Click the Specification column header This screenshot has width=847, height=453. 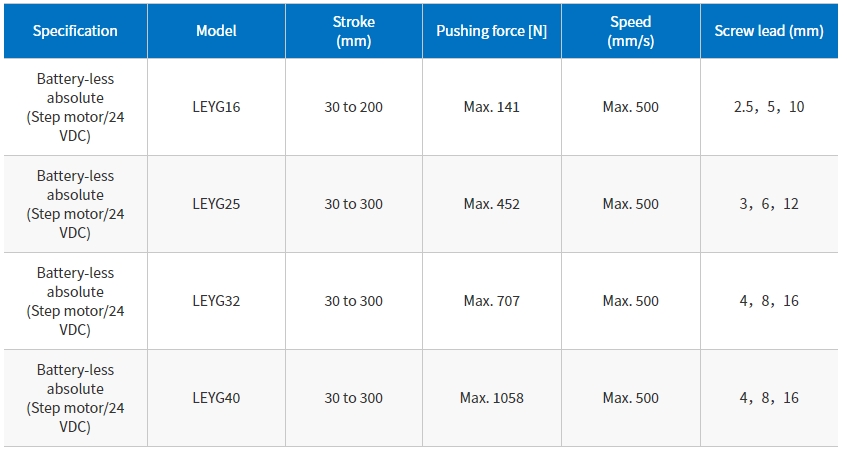pyautogui.click(x=75, y=31)
